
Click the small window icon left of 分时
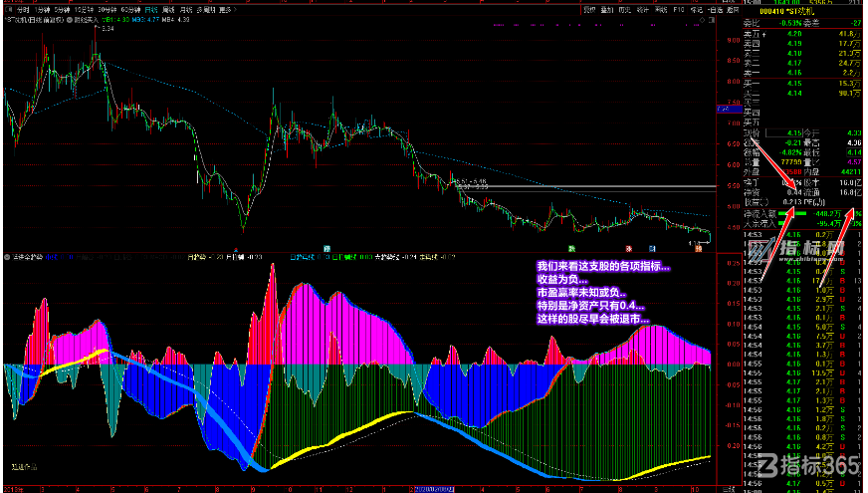(9, 10)
